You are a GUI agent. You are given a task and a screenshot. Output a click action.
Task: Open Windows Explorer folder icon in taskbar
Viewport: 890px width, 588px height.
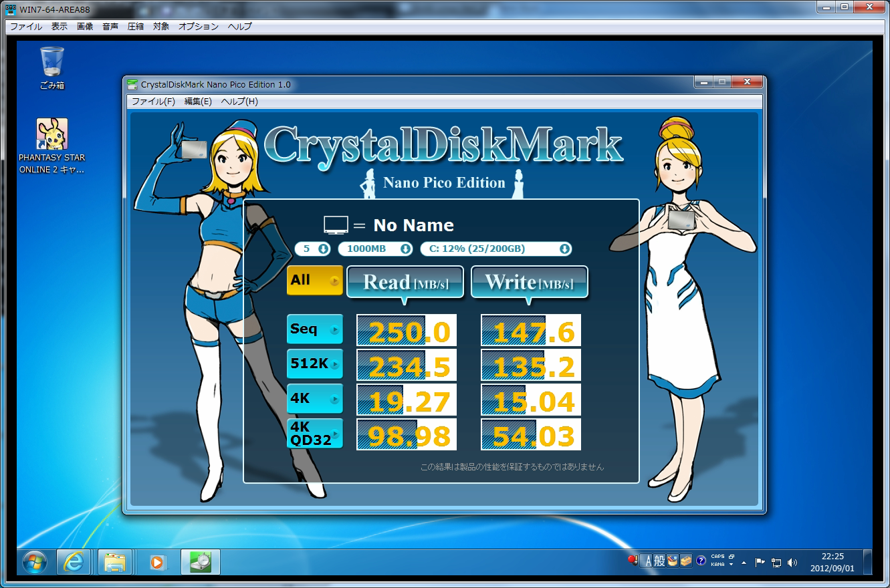point(115,563)
